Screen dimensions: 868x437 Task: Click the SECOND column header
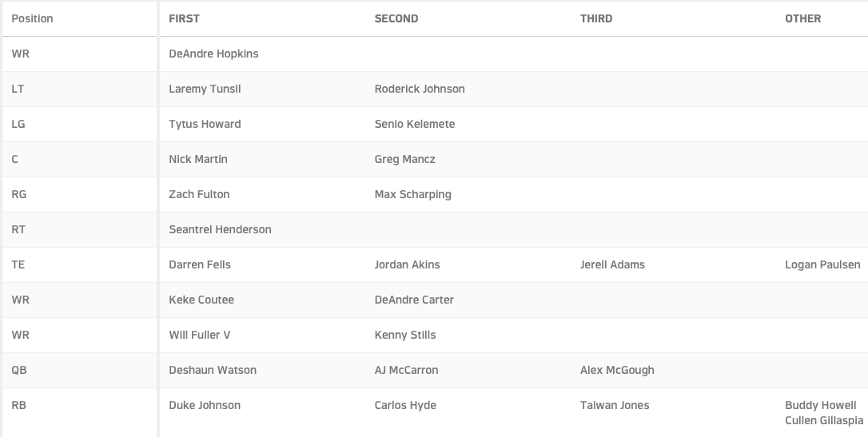click(396, 18)
